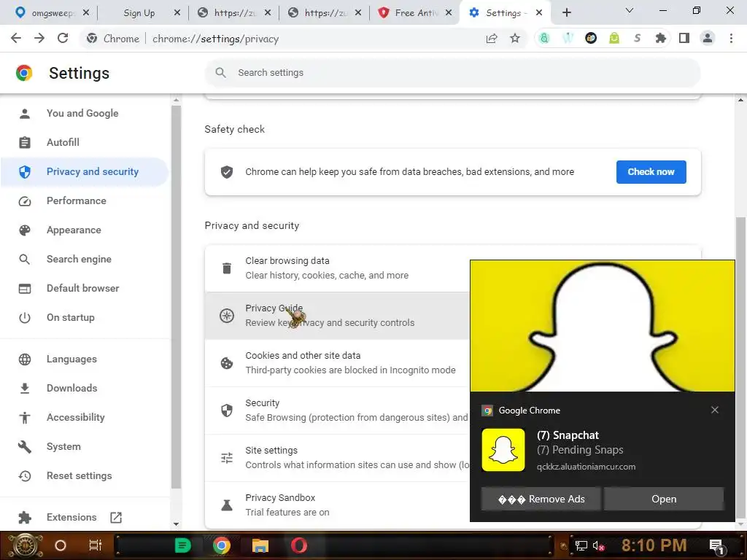Open the Security settings row
The width and height of the screenshot is (747, 560).
tap(337, 411)
